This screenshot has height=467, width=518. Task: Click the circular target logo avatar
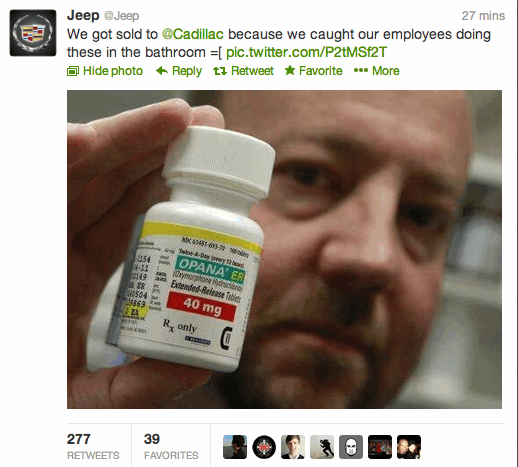point(264,447)
